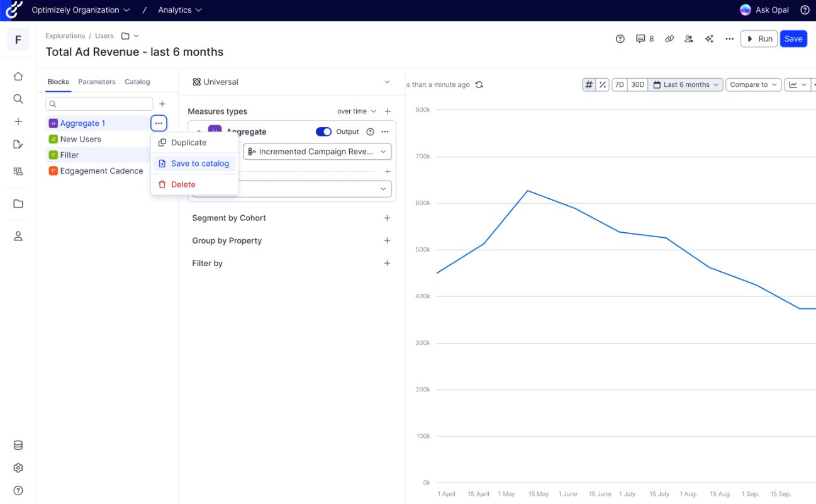Open the share users icon
816x504 pixels.
(x=689, y=39)
